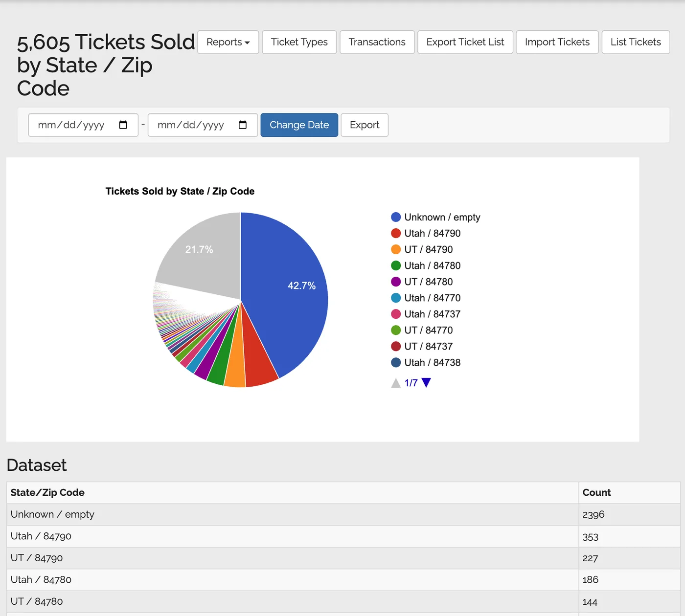
Task: Select Unknown / empty legend swatch
Action: [x=396, y=217]
